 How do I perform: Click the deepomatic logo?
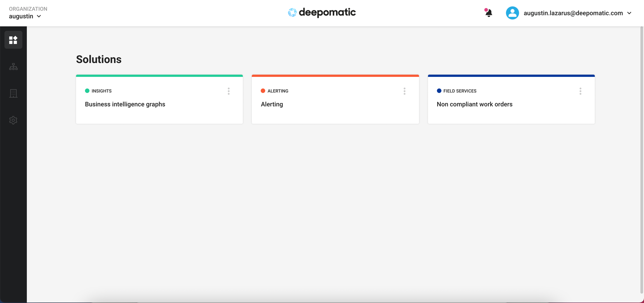click(x=322, y=13)
